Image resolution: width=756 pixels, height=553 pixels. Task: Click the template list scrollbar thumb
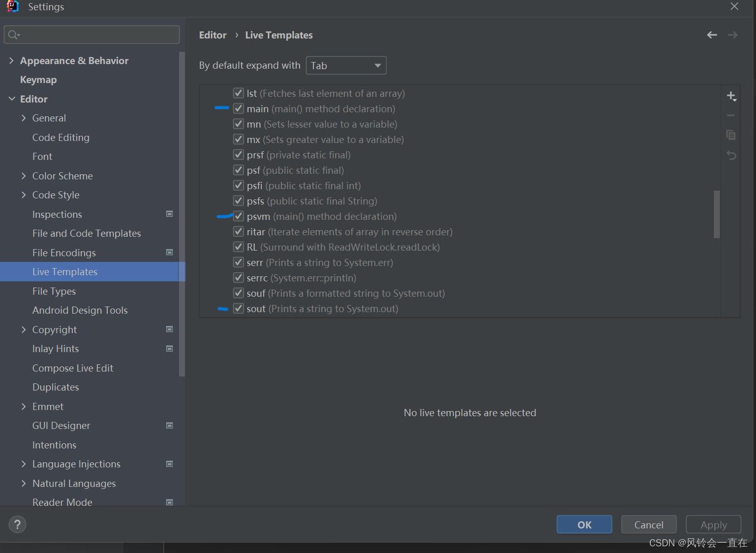[717, 214]
